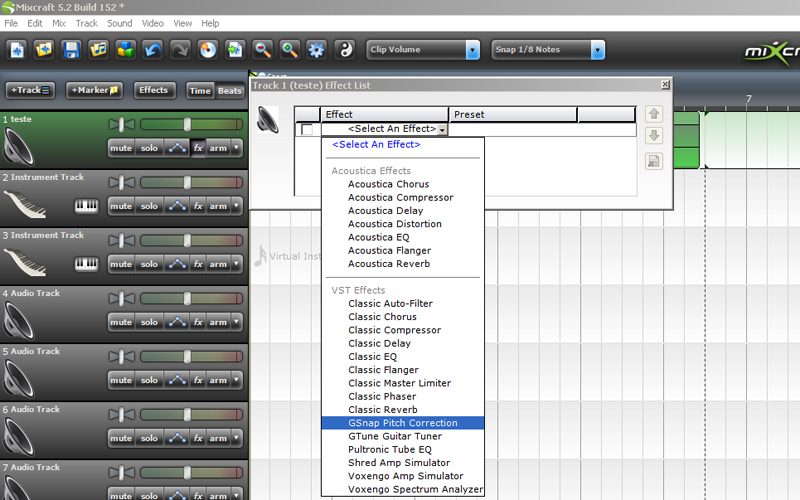
Task: Arm track 1 teste for recording
Action: point(218,148)
